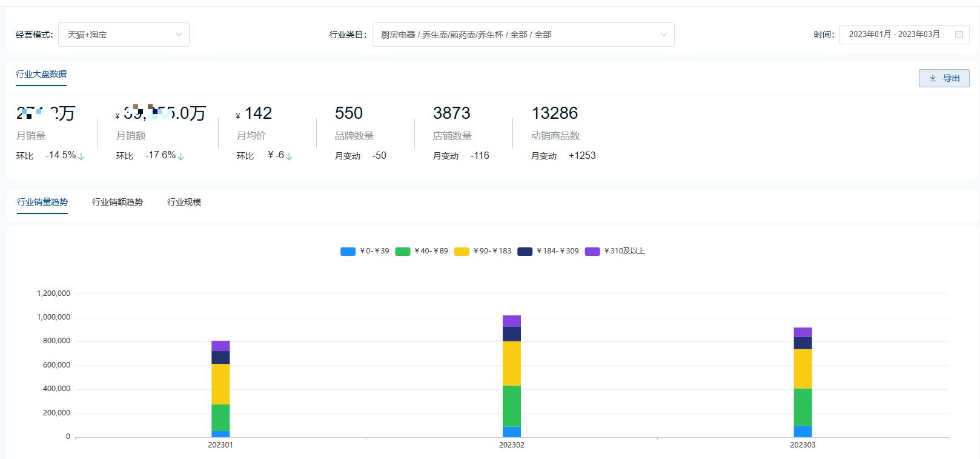Click the green down arrow beside -17.6%

pyautogui.click(x=180, y=156)
